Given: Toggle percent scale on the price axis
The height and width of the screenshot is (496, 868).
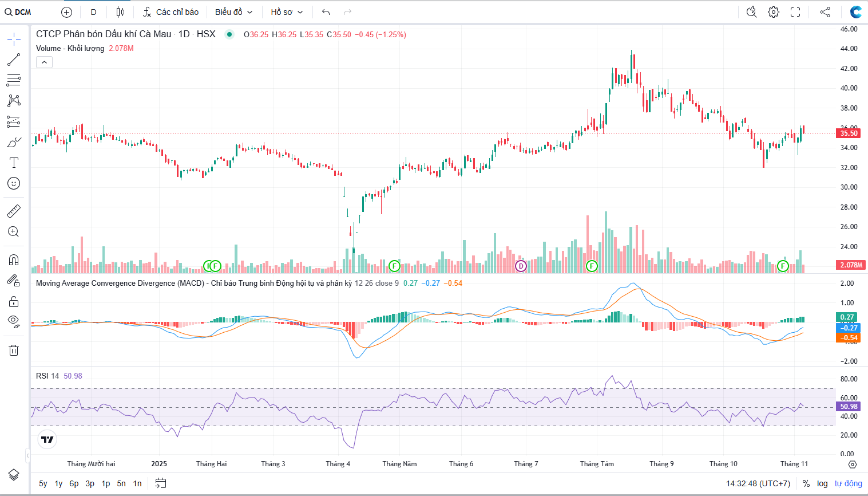Looking at the screenshot, I should point(806,483).
